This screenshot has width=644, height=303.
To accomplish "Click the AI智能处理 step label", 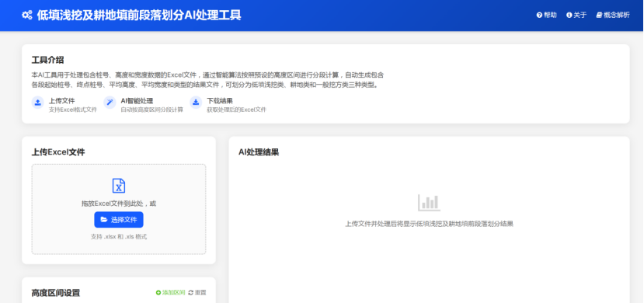I will pyautogui.click(x=137, y=100).
